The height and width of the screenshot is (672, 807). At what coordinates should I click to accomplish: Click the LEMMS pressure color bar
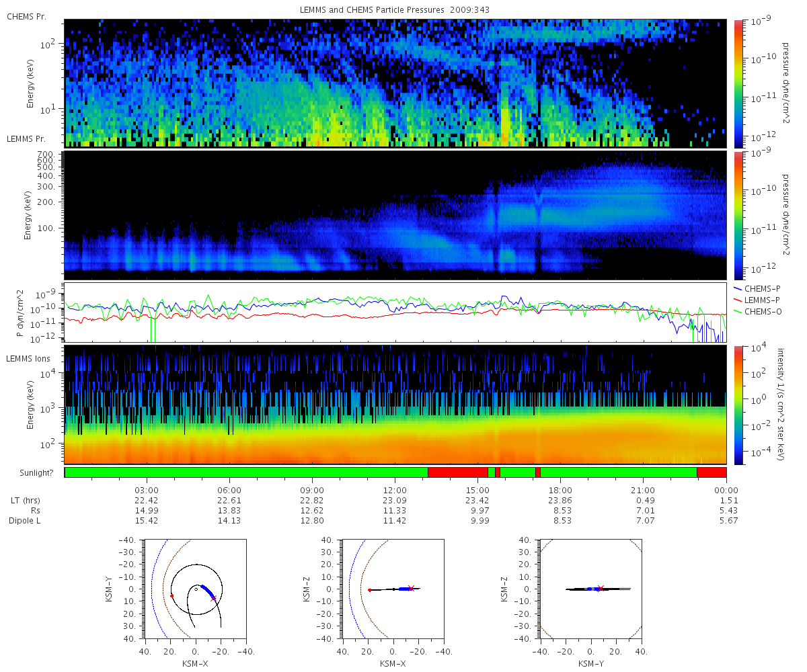coord(739,215)
